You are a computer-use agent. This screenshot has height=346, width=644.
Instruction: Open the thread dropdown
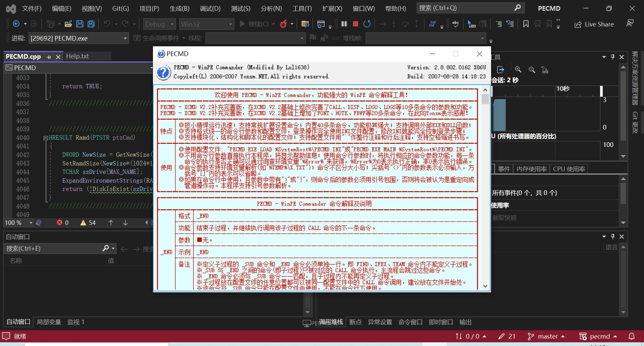(255, 38)
